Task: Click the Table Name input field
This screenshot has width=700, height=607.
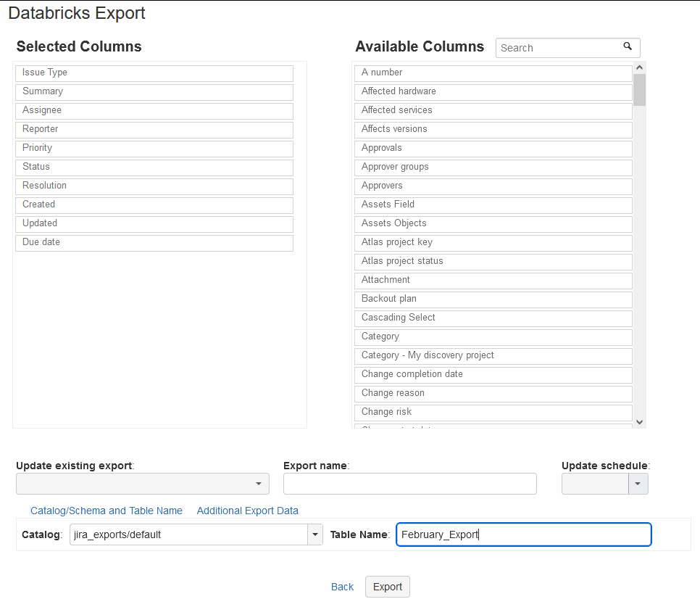Action: (524, 534)
